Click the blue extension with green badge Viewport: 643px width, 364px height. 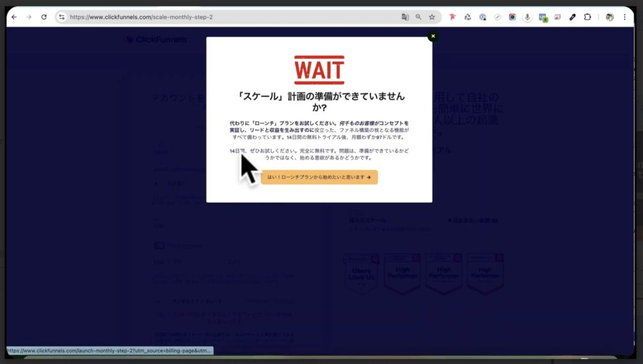tap(543, 17)
